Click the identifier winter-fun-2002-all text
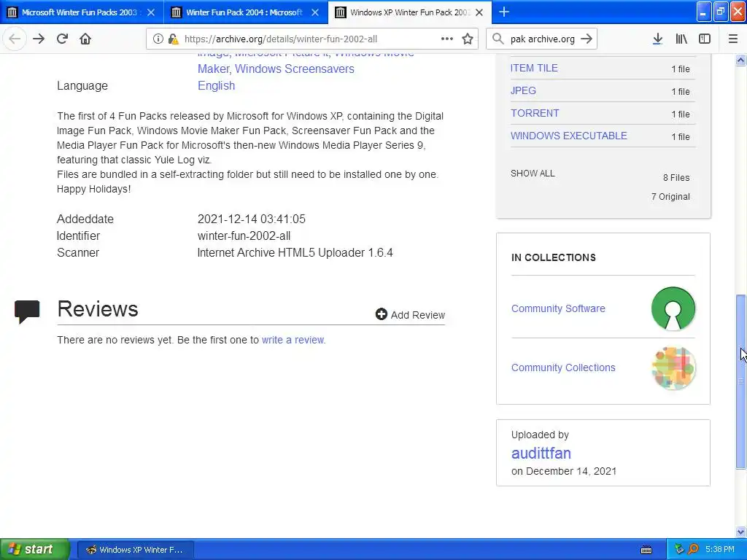 point(244,236)
